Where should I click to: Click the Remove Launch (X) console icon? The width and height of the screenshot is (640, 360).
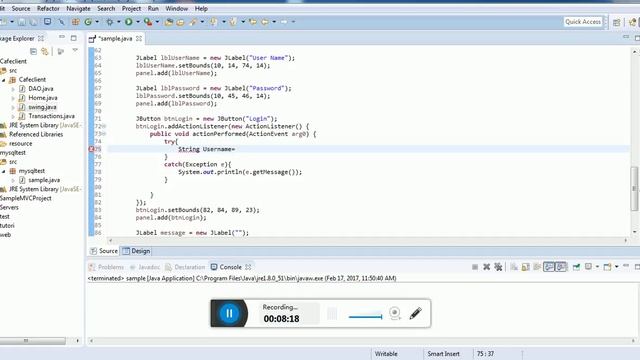click(487, 267)
